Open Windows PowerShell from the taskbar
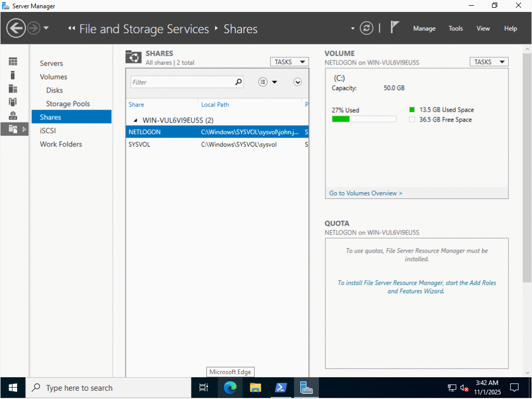532x399 pixels. point(281,388)
